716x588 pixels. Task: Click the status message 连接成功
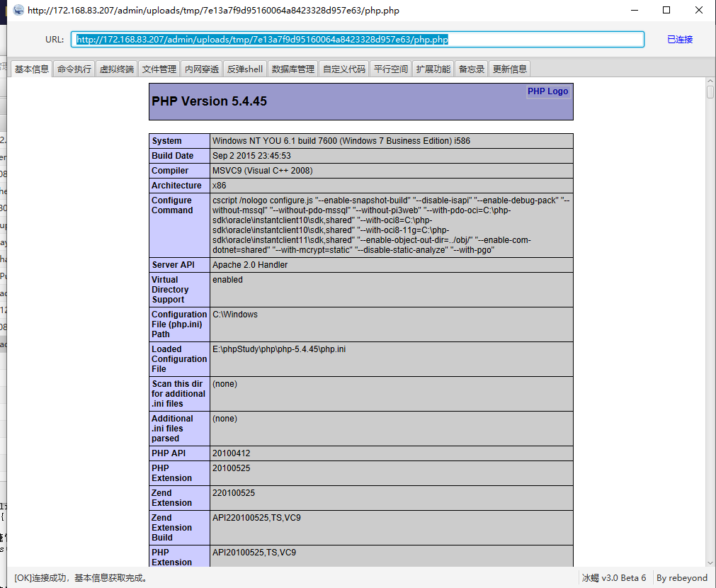tap(81, 578)
